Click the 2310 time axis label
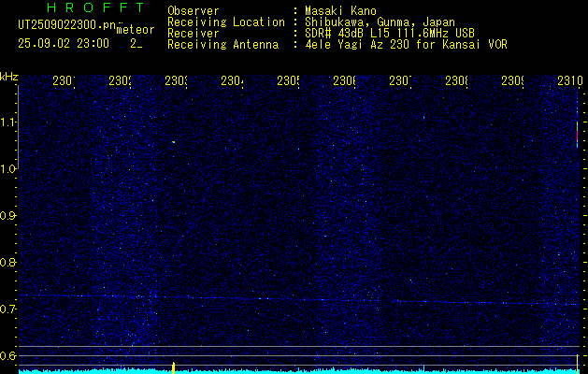 point(570,80)
